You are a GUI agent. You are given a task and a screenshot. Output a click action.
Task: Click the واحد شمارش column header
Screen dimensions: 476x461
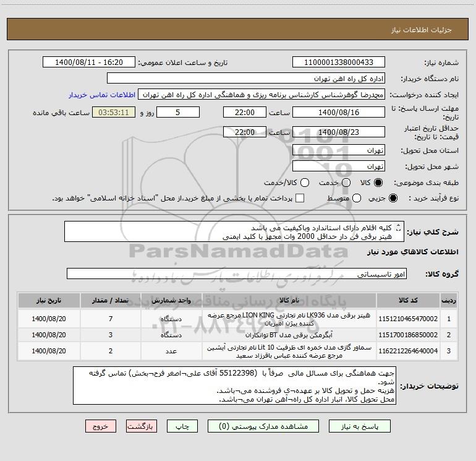tap(171, 300)
